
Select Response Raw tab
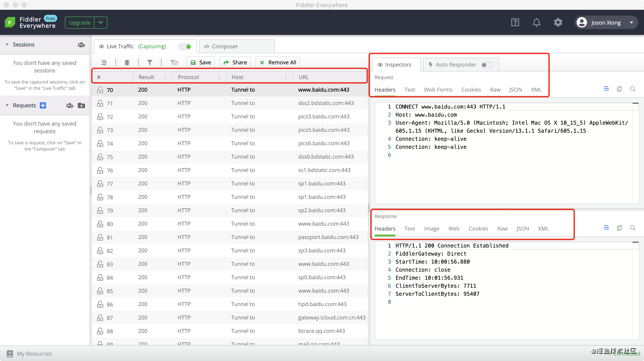502,229
